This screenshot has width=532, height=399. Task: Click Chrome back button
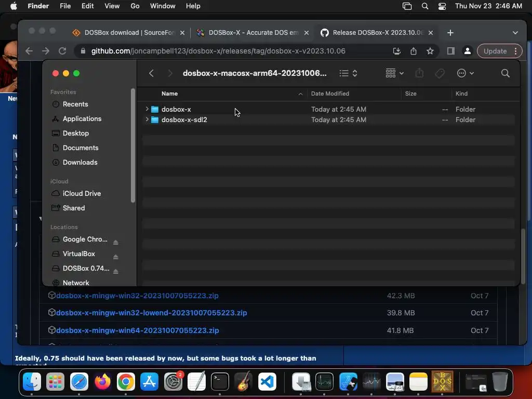(x=29, y=51)
